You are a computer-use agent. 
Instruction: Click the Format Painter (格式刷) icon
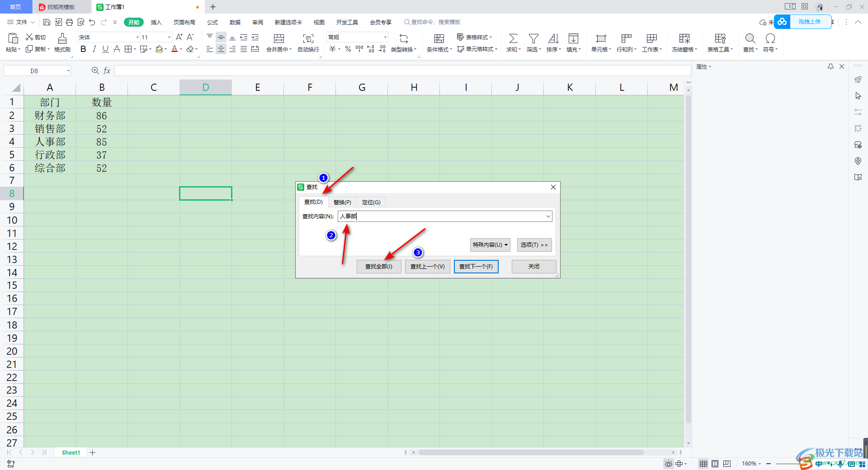62,38
